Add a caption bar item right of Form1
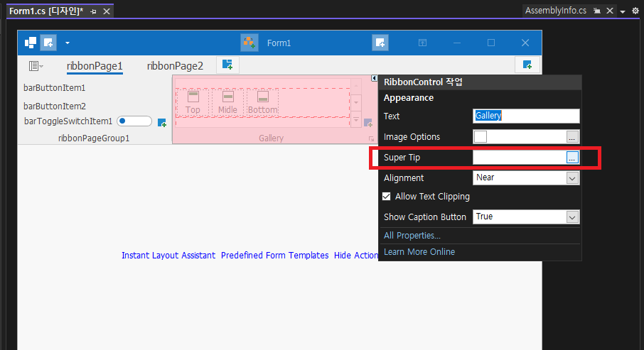Screen dimensions: 644x350 tap(380, 43)
